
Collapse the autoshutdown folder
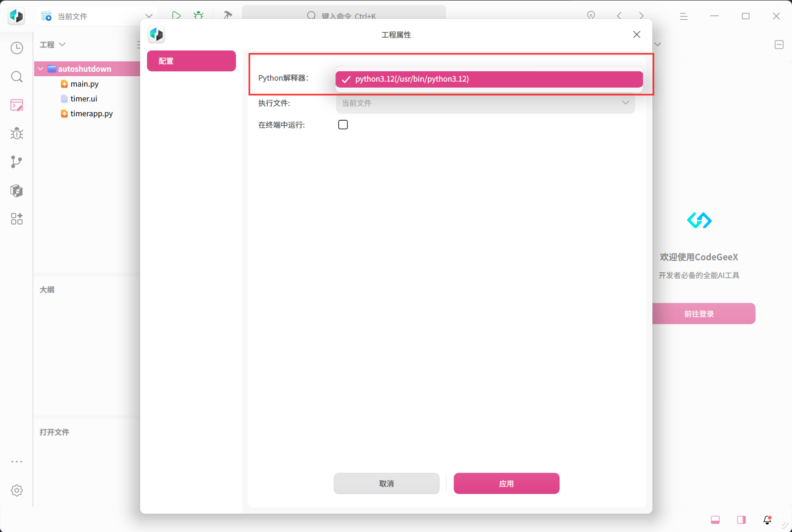41,69
